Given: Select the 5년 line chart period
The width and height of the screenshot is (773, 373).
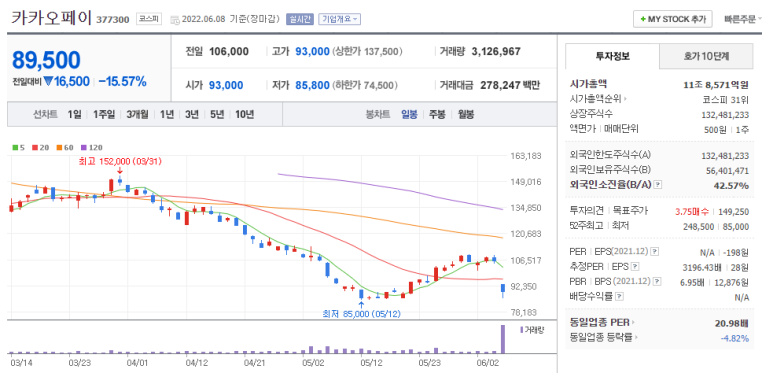Looking at the screenshot, I should point(217,114).
